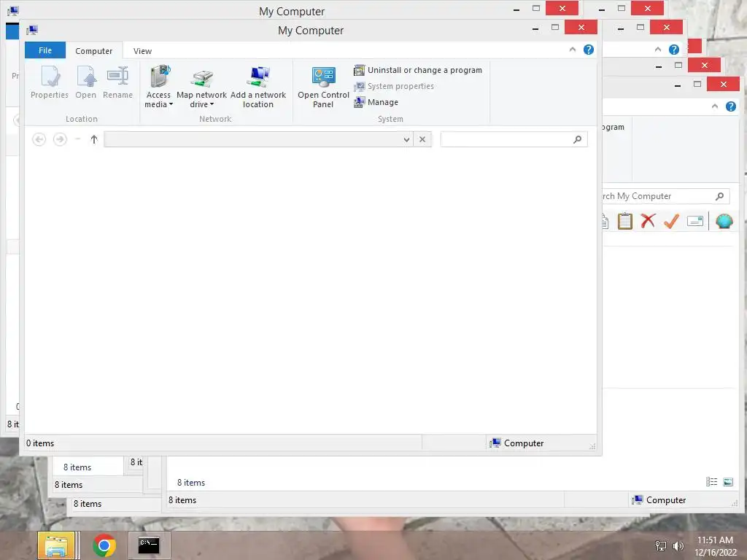Open File Explorer from the taskbar
This screenshot has height=560, width=747.
point(57,545)
